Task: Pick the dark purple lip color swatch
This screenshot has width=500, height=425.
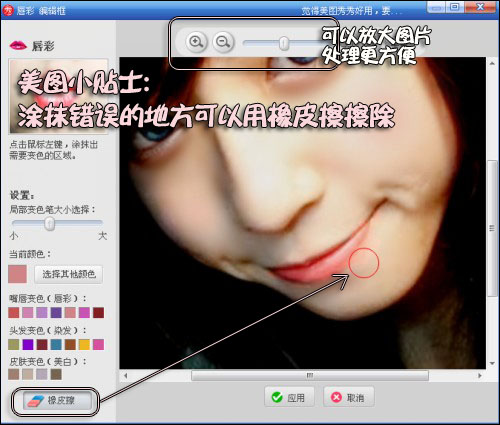Action: coord(56,312)
